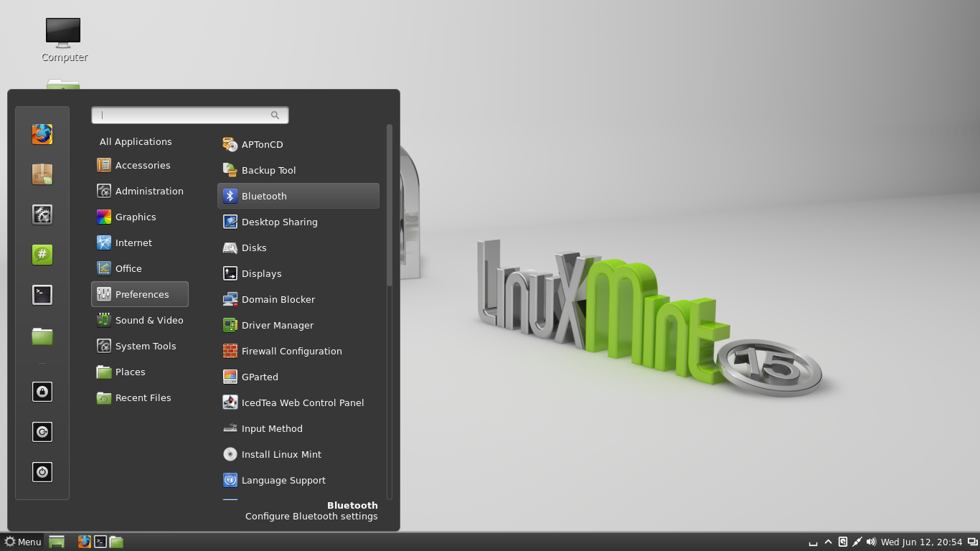Select the All Applications category
The width and height of the screenshot is (980, 551).
140,141
